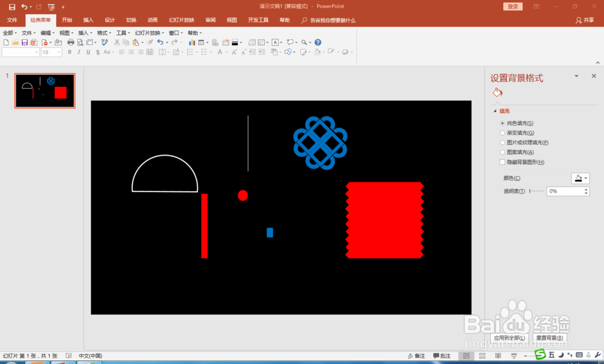Click the Tell me what to do search box
This screenshot has height=364, width=604.
click(x=329, y=20)
